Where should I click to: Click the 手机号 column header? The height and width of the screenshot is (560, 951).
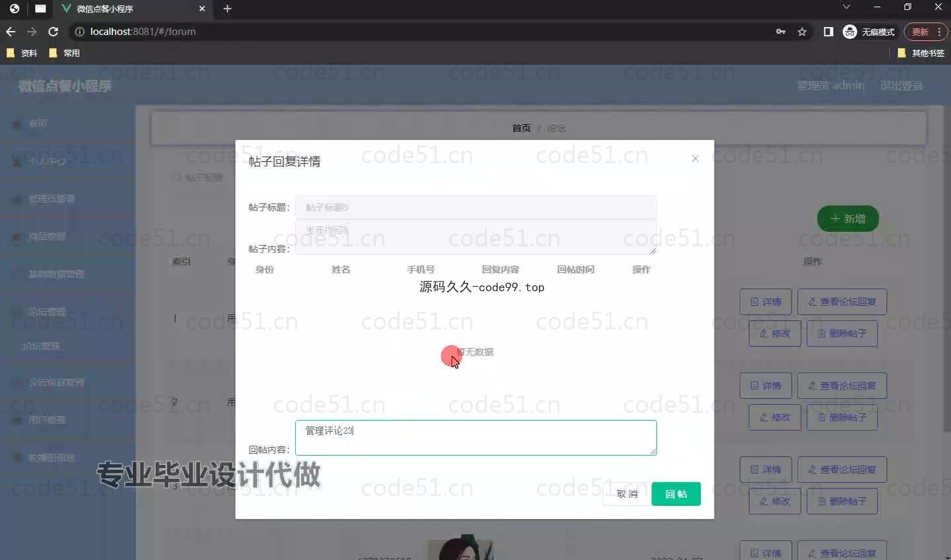pos(421,269)
